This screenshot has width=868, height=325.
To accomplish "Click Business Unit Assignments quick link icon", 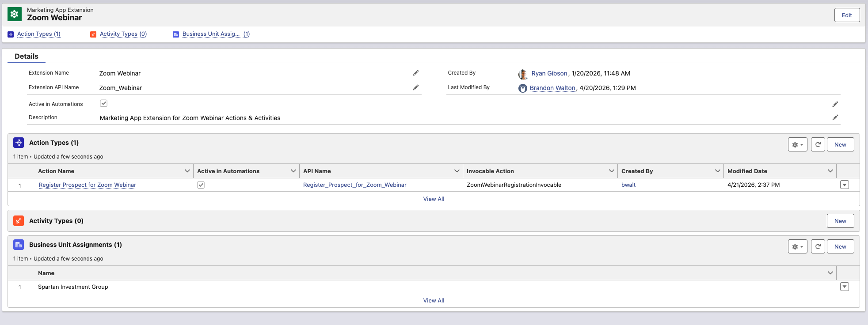I will pyautogui.click(x=176, y=34).
